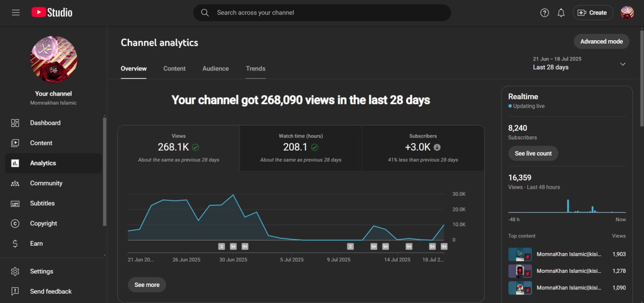Click the 8,240 subscribers count
The height and width of the screenshot is (303, 644).
518,128
